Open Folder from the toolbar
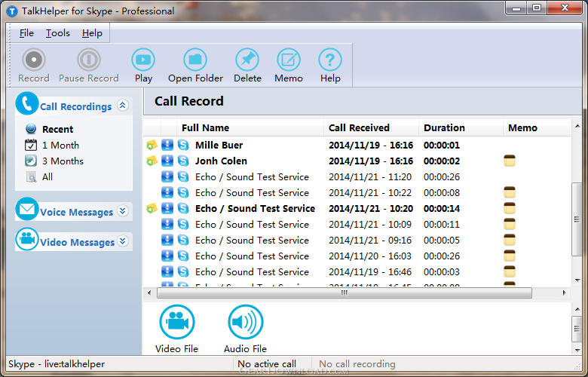Screen dimensions: 588x377 pos(195,60)
